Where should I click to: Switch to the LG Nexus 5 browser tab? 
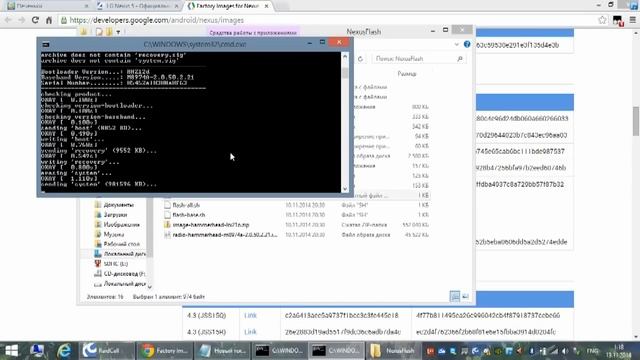pyautogui.click(x=137, y=6)
